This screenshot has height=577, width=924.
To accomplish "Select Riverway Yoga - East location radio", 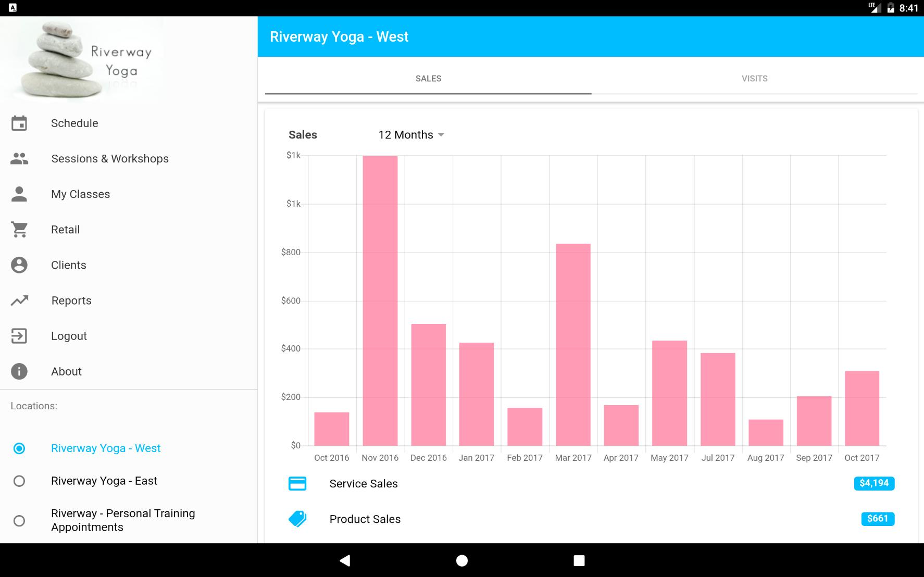I will click(19, 481).
